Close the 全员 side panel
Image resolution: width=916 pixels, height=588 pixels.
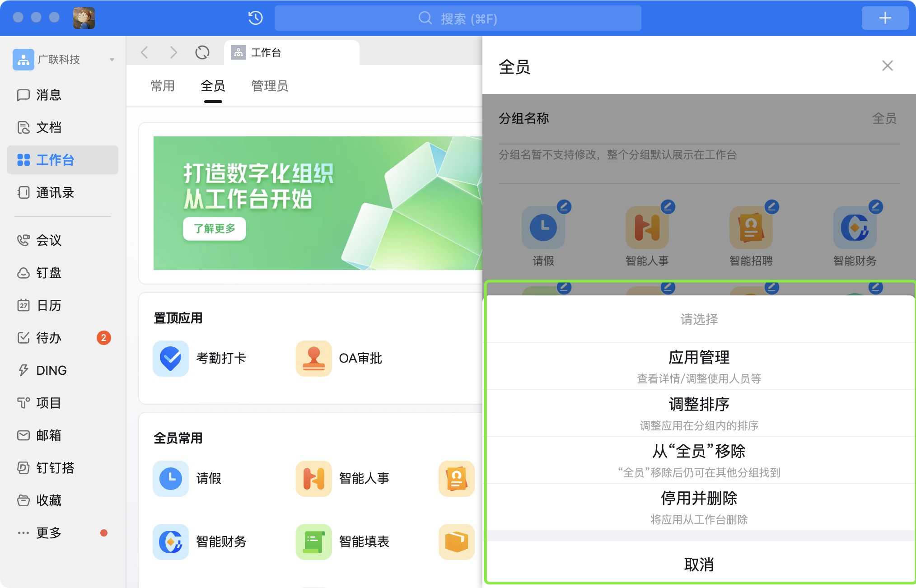coord(888,66)
